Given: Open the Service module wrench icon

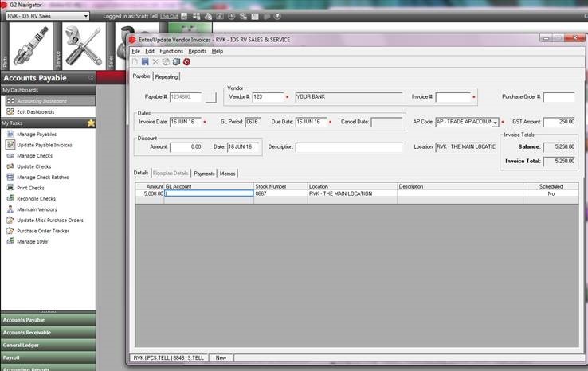Looking at the screenshot, I should (84, 46).
